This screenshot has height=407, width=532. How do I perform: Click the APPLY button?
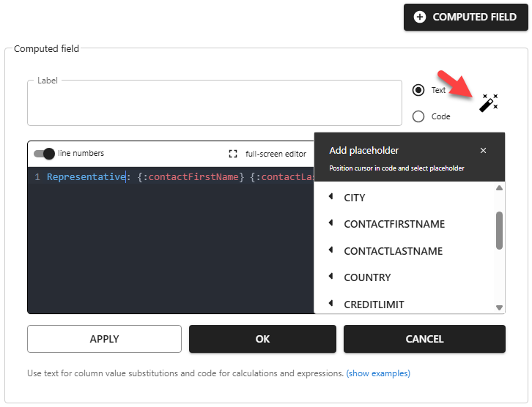coord(104,339)
